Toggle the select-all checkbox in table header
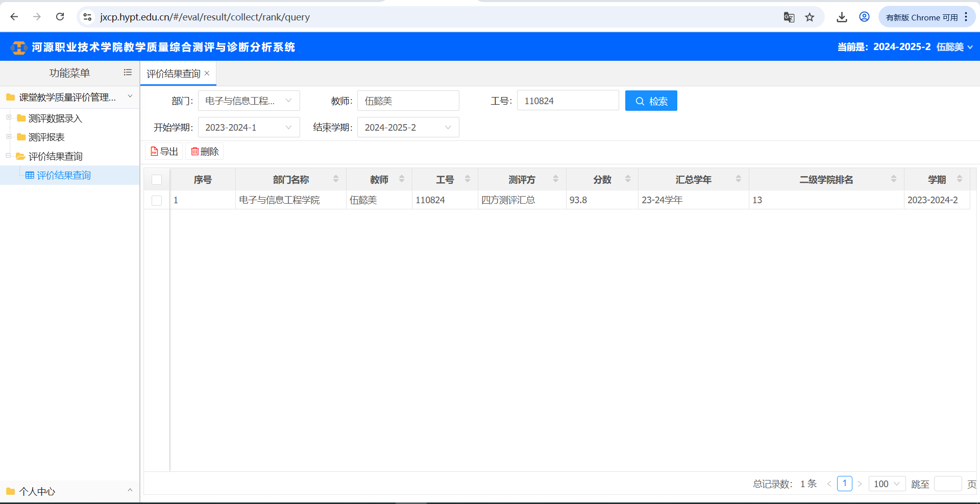The height and width of the screenshot is (504, 980). pyautogui.click(x=157, y=180)
